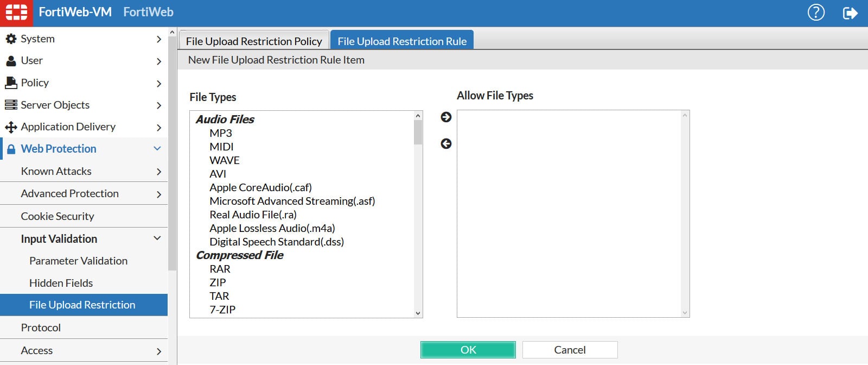Image resolution: width=868 pixels, height=365 pixels.
Task: Expand the Access submenu chevron
Action: tap(158, 351)
